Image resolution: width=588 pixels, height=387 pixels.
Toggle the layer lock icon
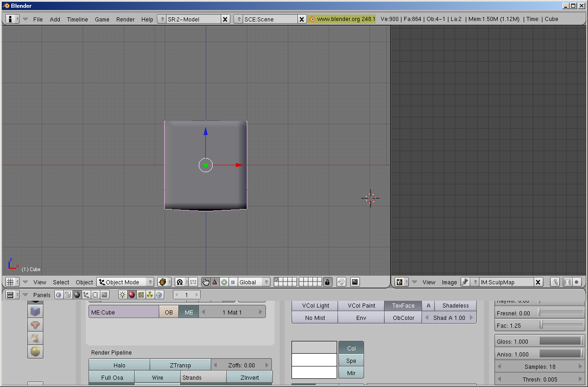tap(328, 282)
